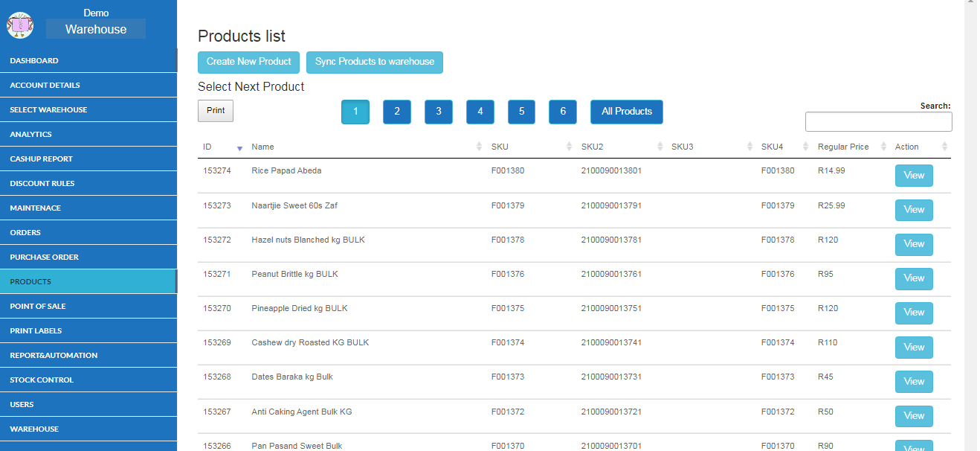Sort table by ID column arrow
The width and height of the screenshot is (980, 451).
[x=239, y=147]
